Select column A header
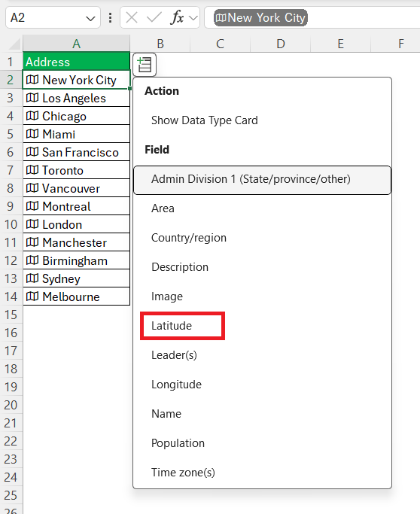Screen dimensions: 420x514 76,44
